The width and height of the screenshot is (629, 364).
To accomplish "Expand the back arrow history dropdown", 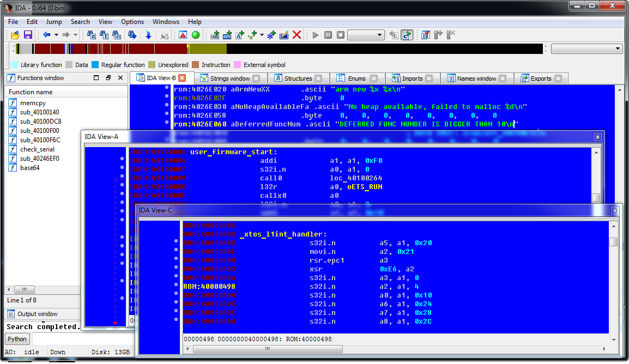I will pyautogui.click(x=56, y=35).
